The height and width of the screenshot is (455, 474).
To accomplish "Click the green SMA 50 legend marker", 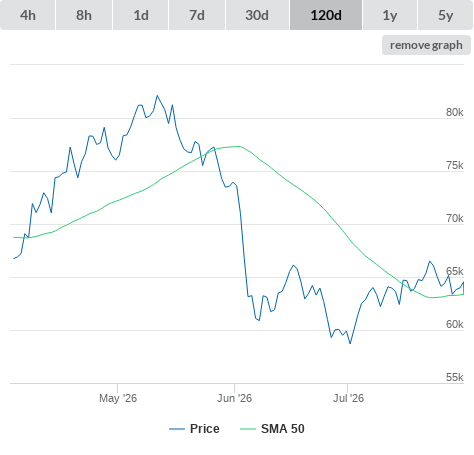I will click(248, 429).
